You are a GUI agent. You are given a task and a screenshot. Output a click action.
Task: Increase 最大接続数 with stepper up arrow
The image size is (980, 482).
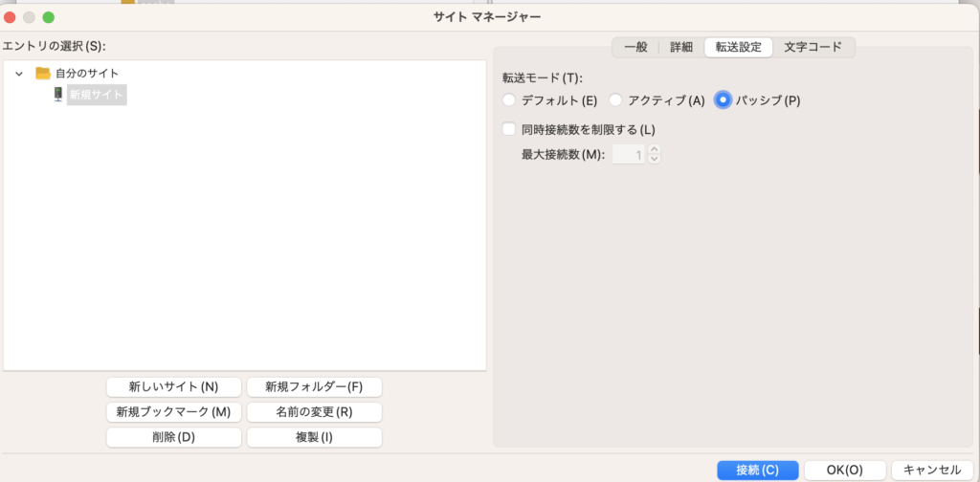[x=655, y=149]
